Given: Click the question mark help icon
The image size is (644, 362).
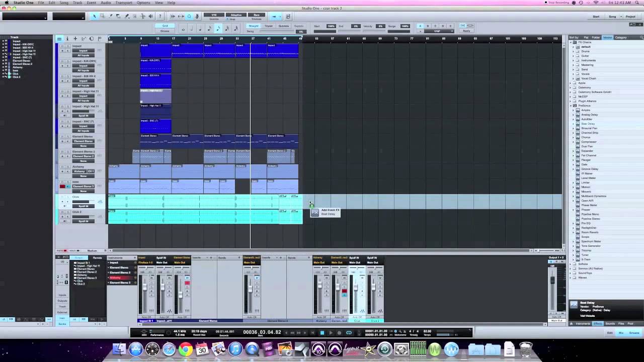Looking at the screenshot, I should [x=160, y=16].
